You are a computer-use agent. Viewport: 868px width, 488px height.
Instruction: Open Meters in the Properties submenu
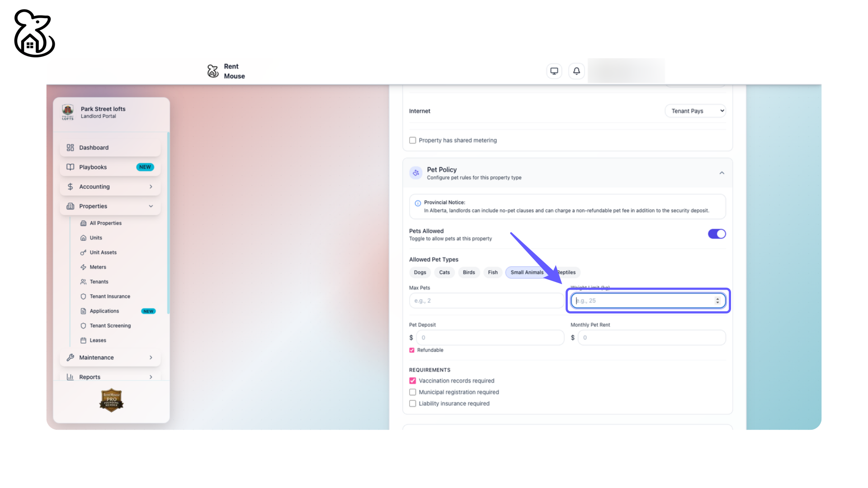coord(98,267)
